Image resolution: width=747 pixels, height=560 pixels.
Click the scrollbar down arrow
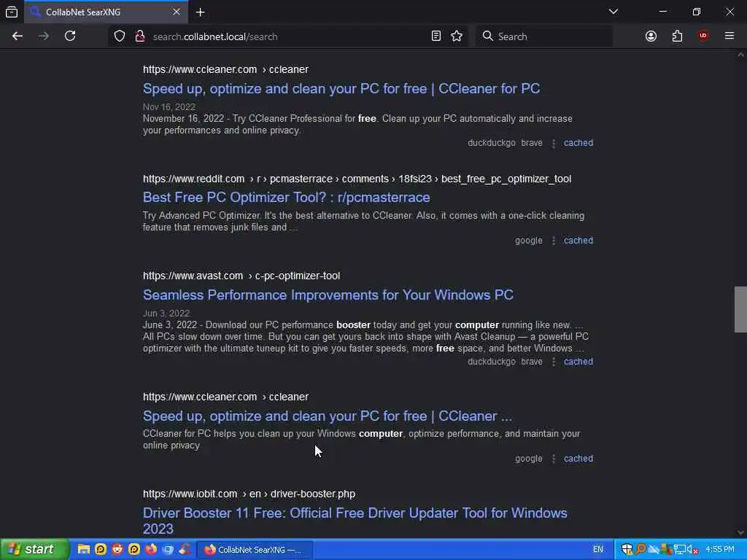740,532
